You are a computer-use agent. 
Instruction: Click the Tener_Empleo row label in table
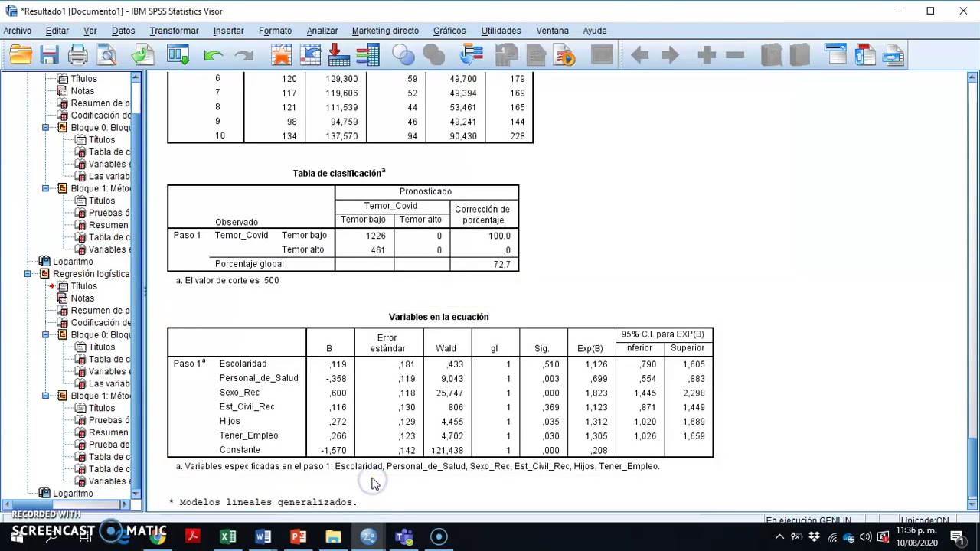[x=249, y=435]
